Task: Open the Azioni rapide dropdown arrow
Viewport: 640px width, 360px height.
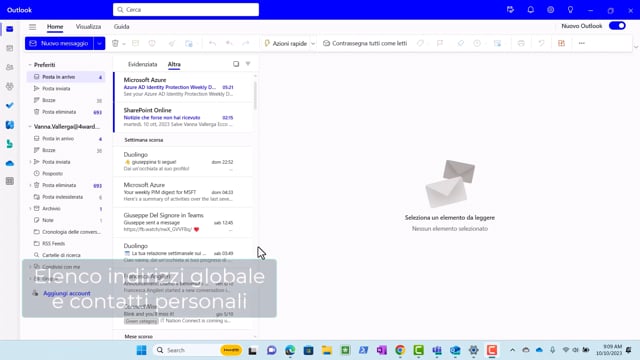Action: coord(313,44)
